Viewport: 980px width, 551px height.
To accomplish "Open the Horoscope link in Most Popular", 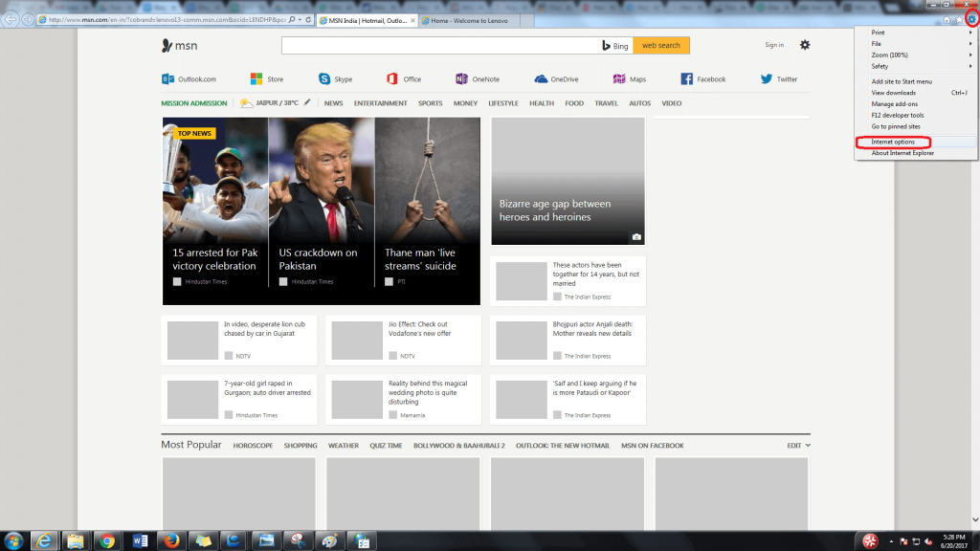I will [x=253, y=446].
